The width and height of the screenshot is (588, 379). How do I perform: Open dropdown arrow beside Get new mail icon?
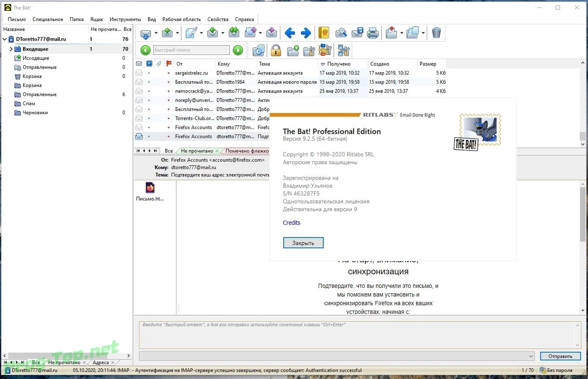(x=156, y=34)
